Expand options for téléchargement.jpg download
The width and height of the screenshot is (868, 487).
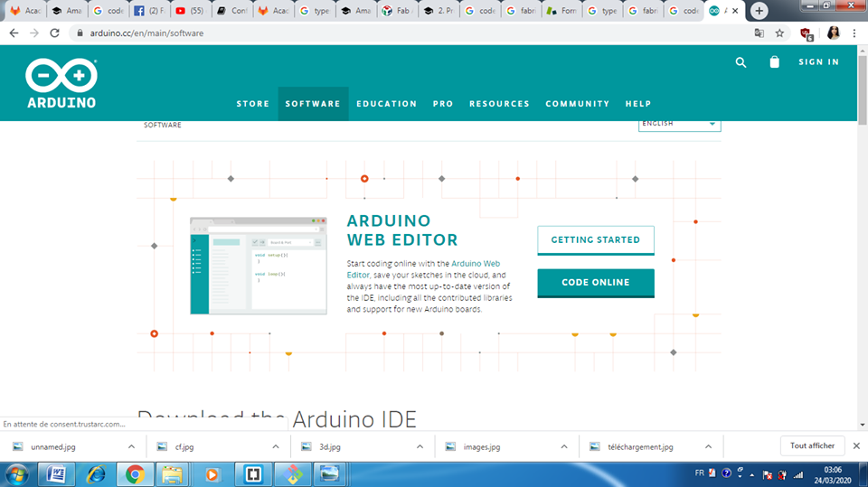coord(709,446)
